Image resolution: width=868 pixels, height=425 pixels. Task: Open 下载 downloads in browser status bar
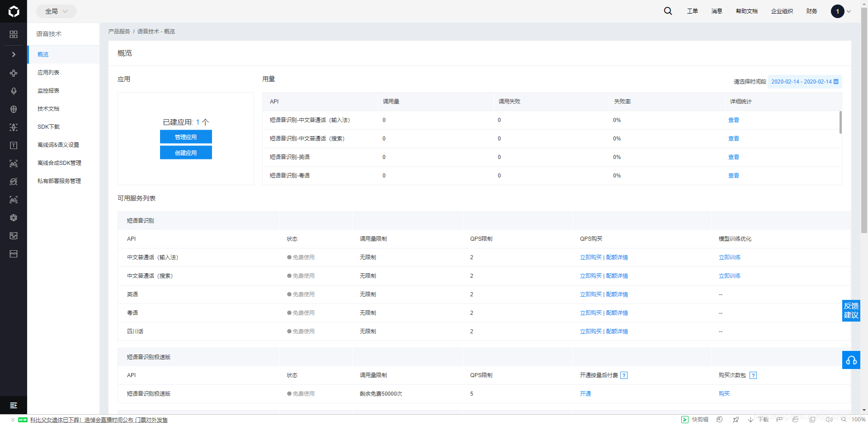[758, 420]
